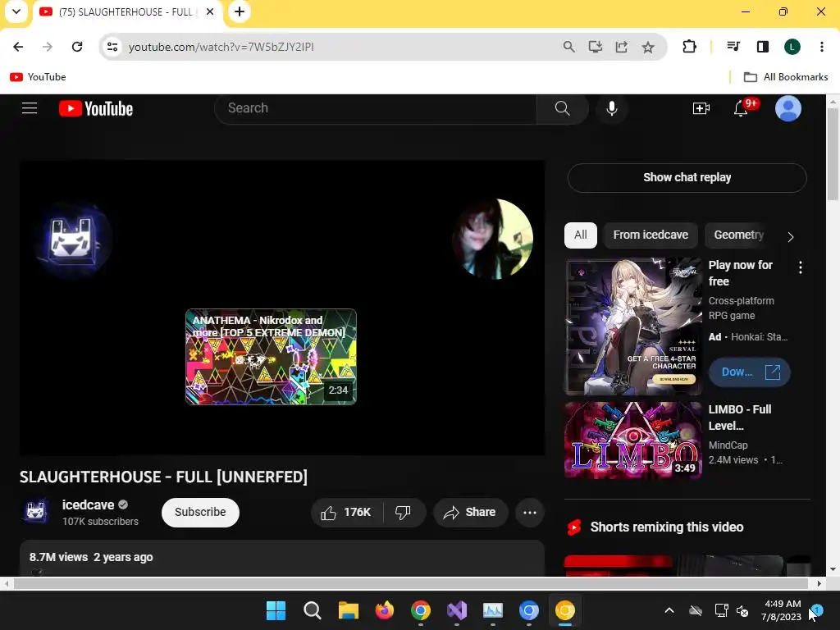Open the account avatar menu
Viewport: 840px width, 630px height.
[x=788, y=108]
